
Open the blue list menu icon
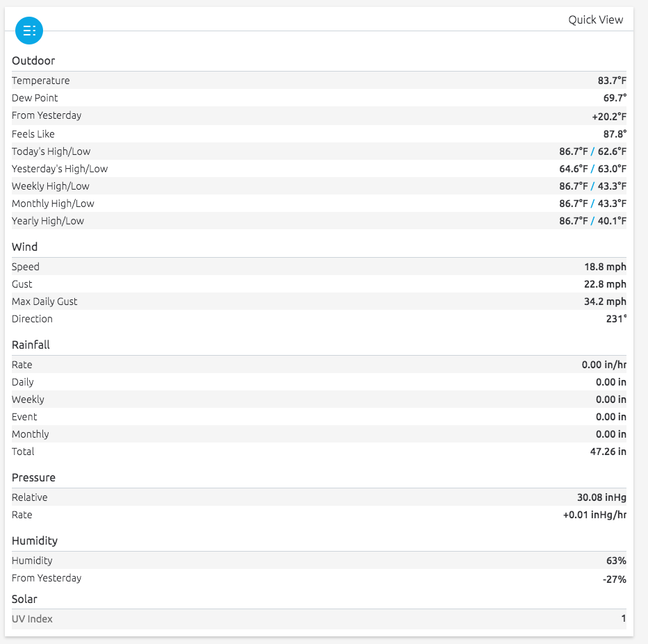[29, 31]
